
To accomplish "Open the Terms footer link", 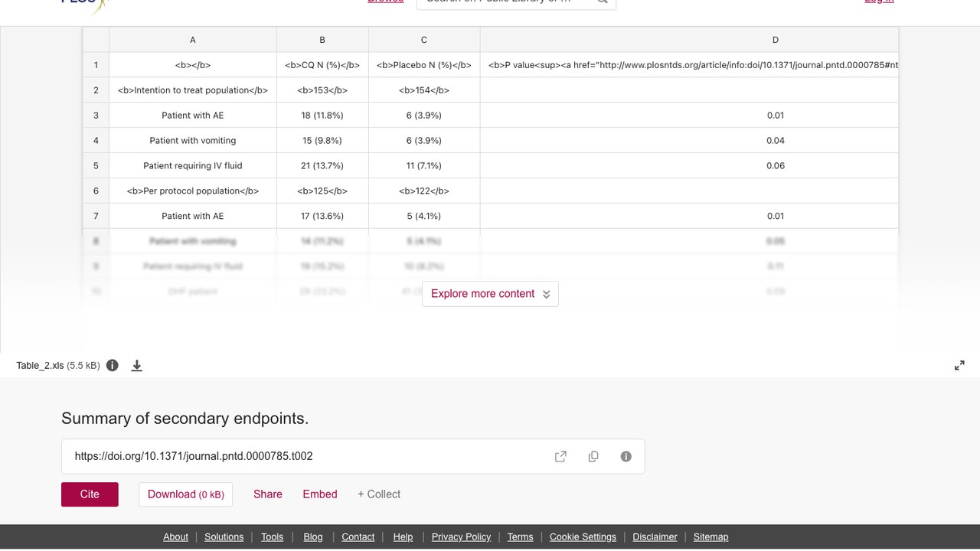I will click(x=520, y=537).
